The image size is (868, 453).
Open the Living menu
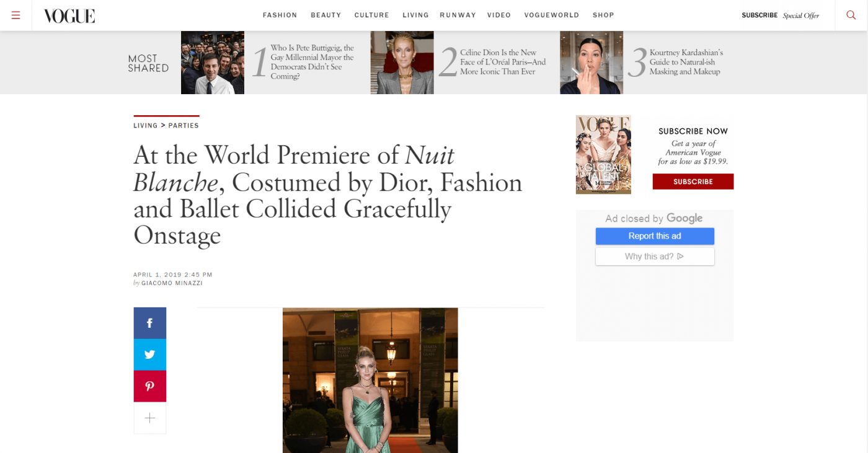click(x=415, y=15)
